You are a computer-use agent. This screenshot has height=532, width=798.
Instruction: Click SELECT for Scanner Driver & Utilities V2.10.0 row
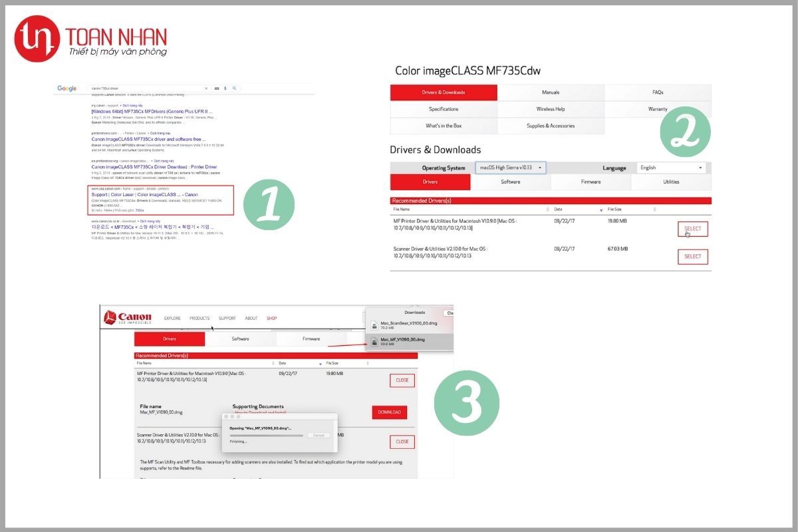(693, 256)
